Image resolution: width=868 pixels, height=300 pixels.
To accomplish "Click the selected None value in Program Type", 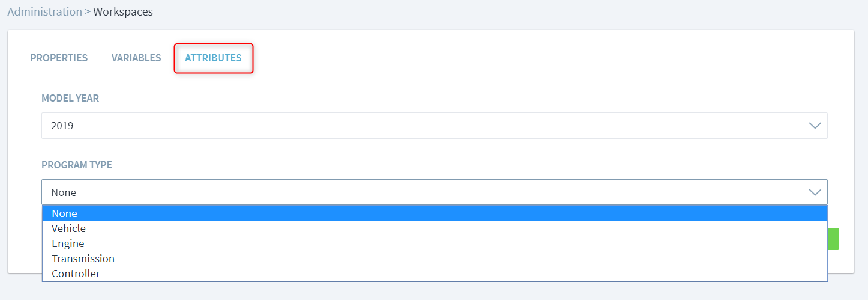I will (x=64, y=192).
